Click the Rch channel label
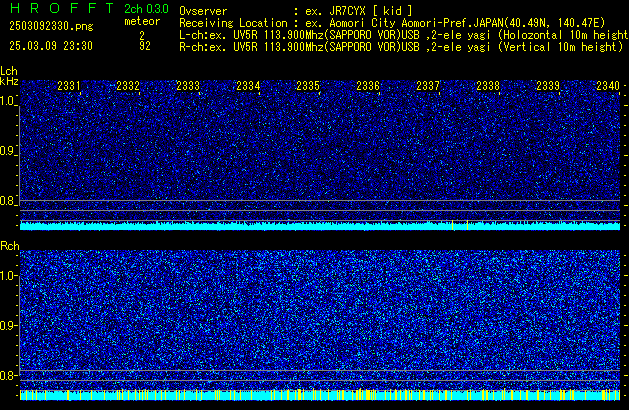Screen dimensions: 629x410 (x=10, y=246)
